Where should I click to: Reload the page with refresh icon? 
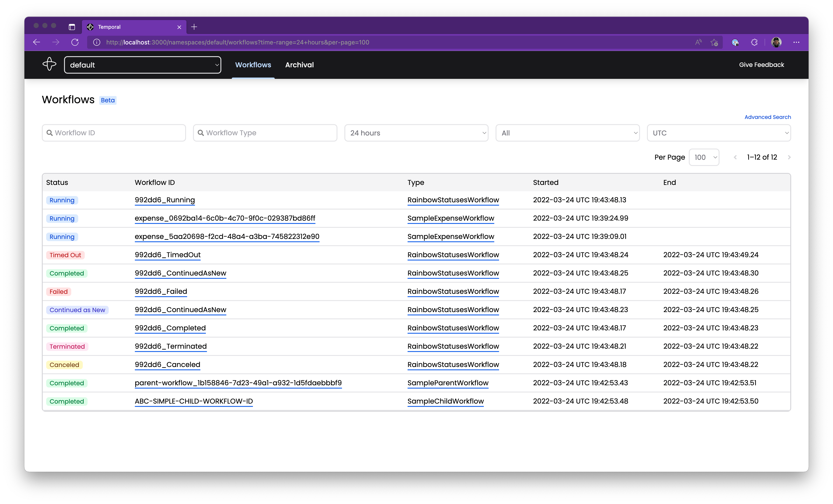pos(75,42)
